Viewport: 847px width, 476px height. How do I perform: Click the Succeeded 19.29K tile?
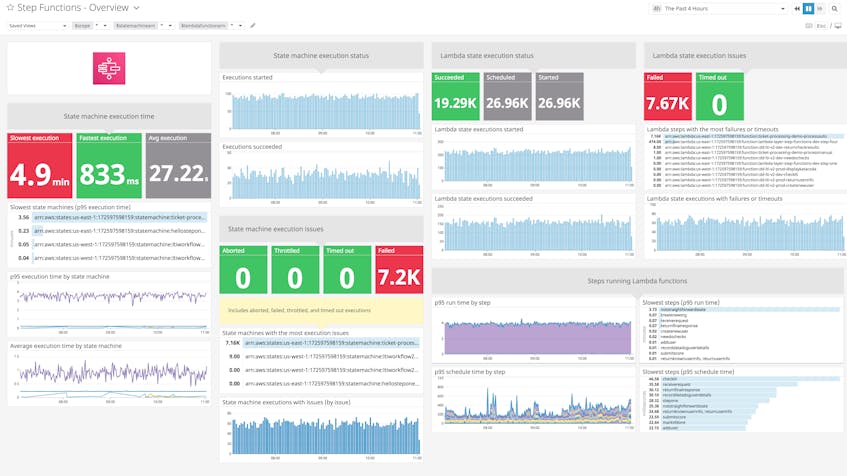point(455,96)
